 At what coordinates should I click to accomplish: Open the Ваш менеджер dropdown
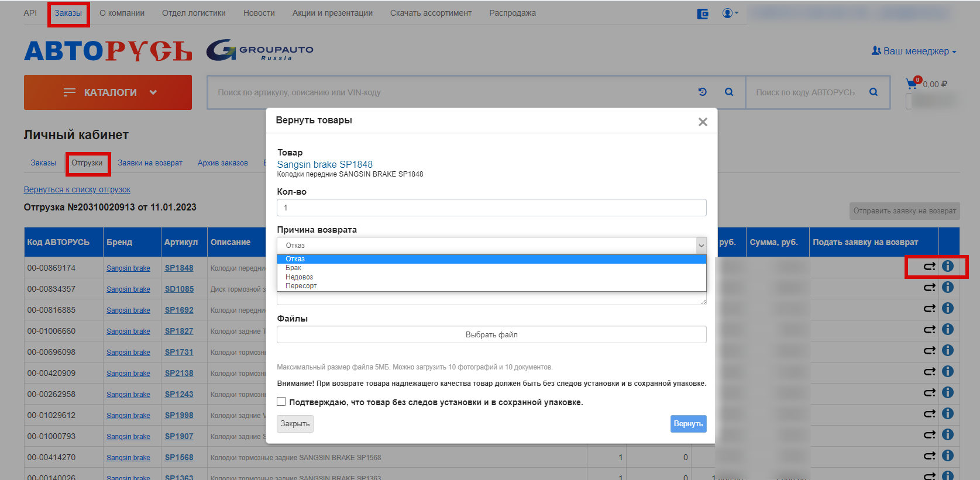pos(914,51)
